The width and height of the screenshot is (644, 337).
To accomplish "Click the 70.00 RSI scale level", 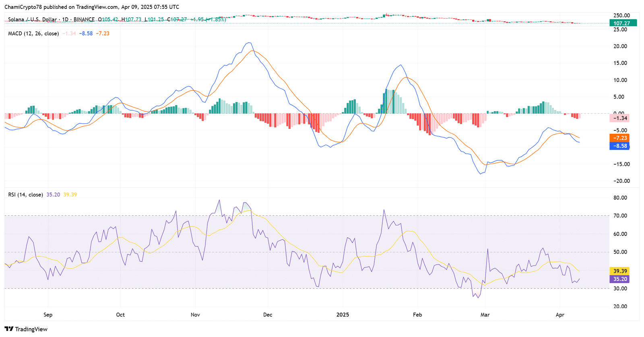I will [x=620, y=216].
